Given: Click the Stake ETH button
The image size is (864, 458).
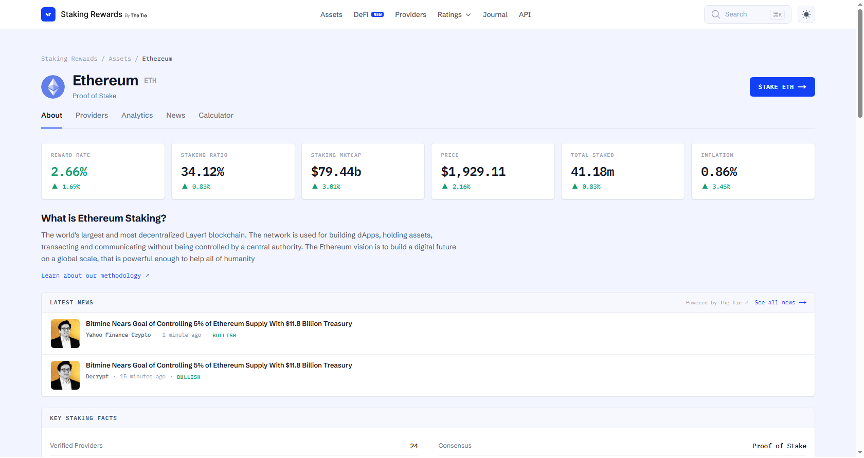Looking at the screenshot, I should (x=782, y=87).
